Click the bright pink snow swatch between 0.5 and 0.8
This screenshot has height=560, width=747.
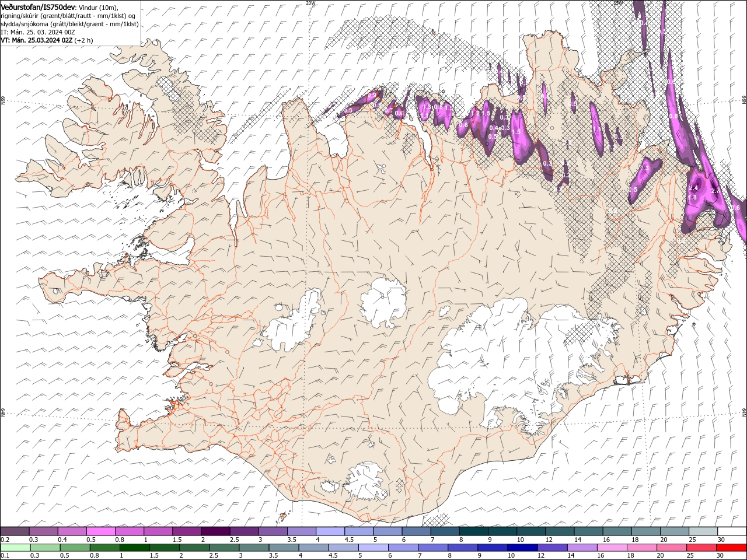click(x=101, y=531)
